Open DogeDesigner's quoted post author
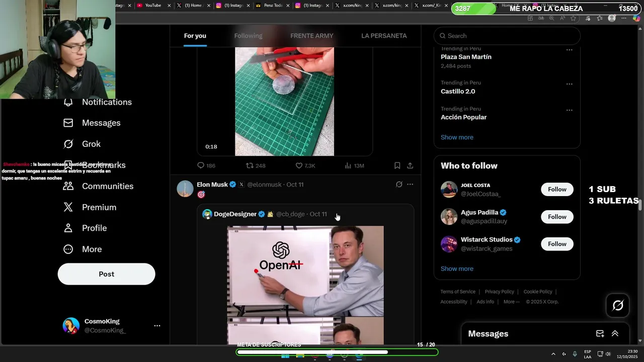Image resolution: width=644 pixels, height=362 pixels. pyautogui.click(x=235, y=214)
